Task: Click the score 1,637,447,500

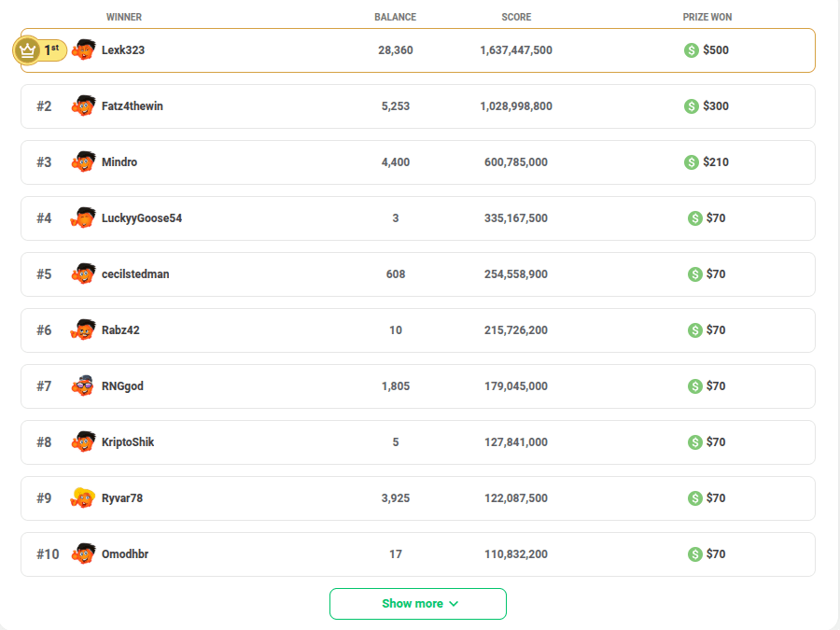Action: point(516,50)
